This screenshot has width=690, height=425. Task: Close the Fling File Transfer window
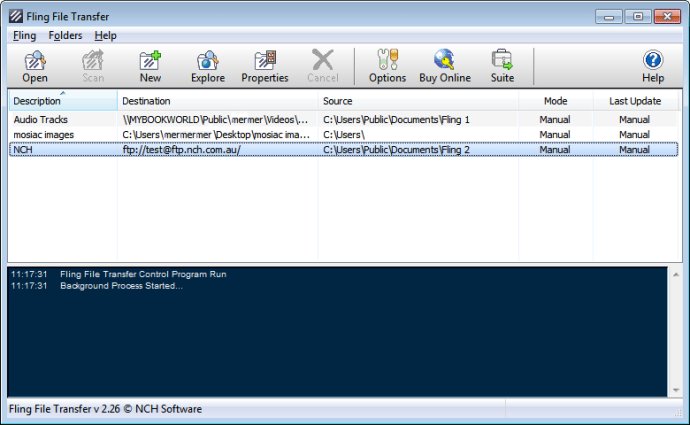tap(667, 17)
